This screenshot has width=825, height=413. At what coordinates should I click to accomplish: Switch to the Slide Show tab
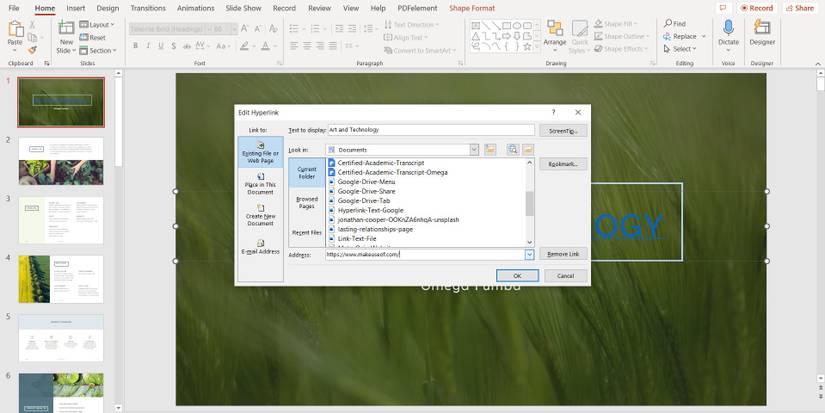(245, 8)
